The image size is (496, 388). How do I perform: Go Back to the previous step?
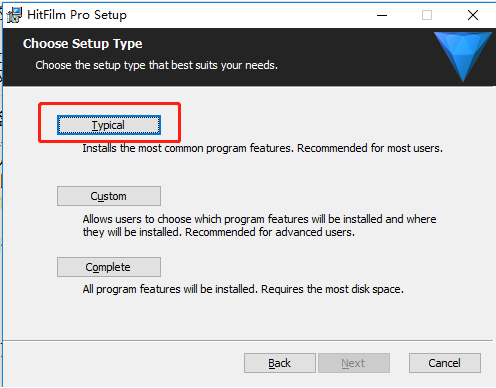click(x=280, y=363)
